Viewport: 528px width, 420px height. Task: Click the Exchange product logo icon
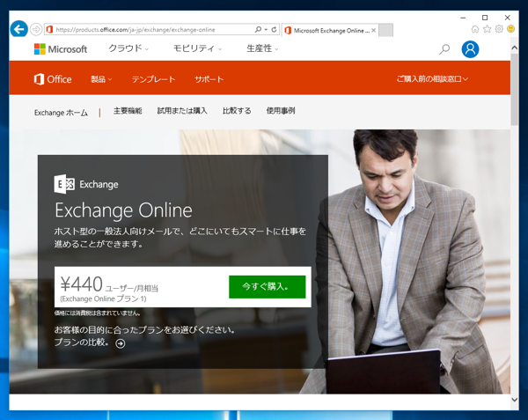pos(64,184)
